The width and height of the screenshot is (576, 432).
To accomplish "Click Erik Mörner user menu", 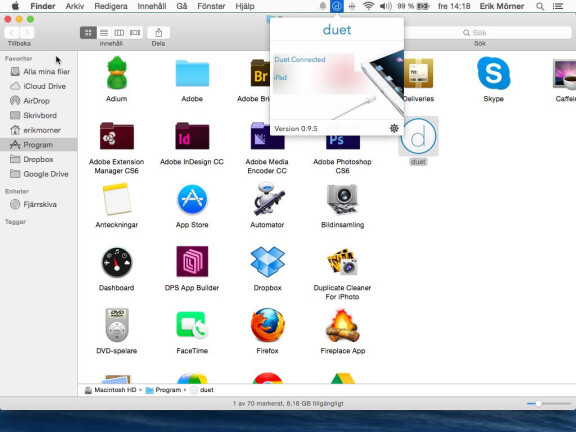I will (502, 6).
